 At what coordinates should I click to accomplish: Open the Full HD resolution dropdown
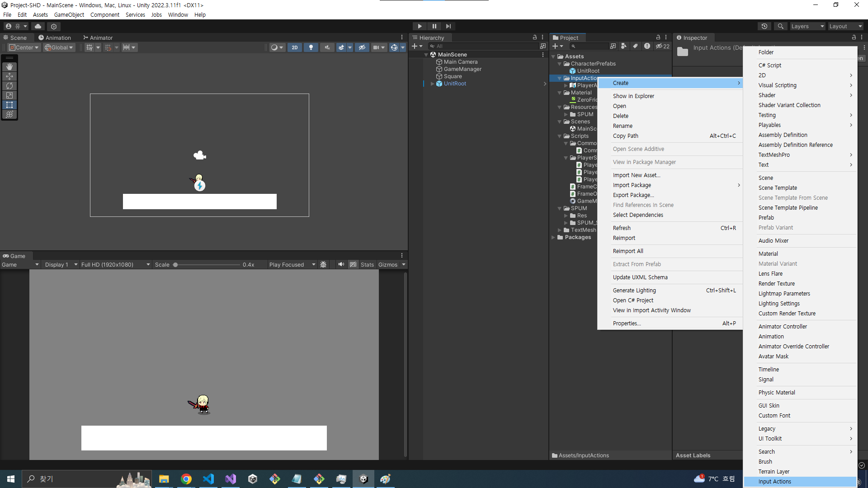click(115, 265)
